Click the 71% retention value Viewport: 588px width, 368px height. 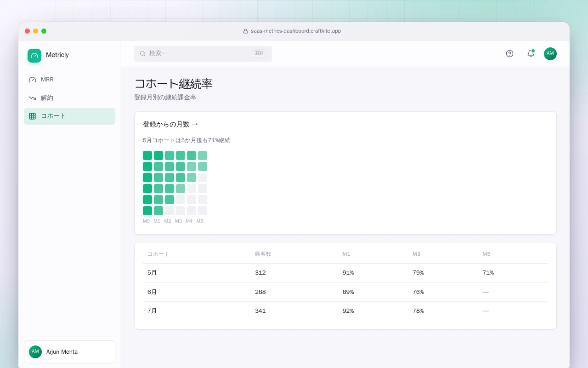488,273
